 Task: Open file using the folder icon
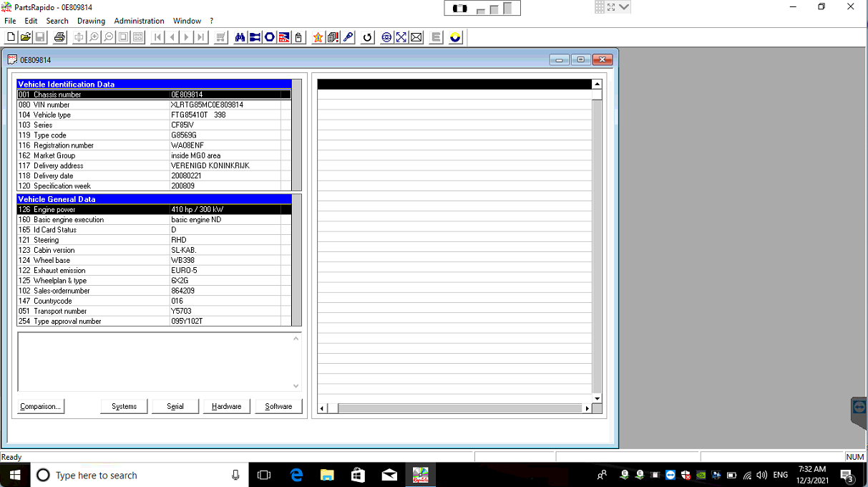[25, 37]
